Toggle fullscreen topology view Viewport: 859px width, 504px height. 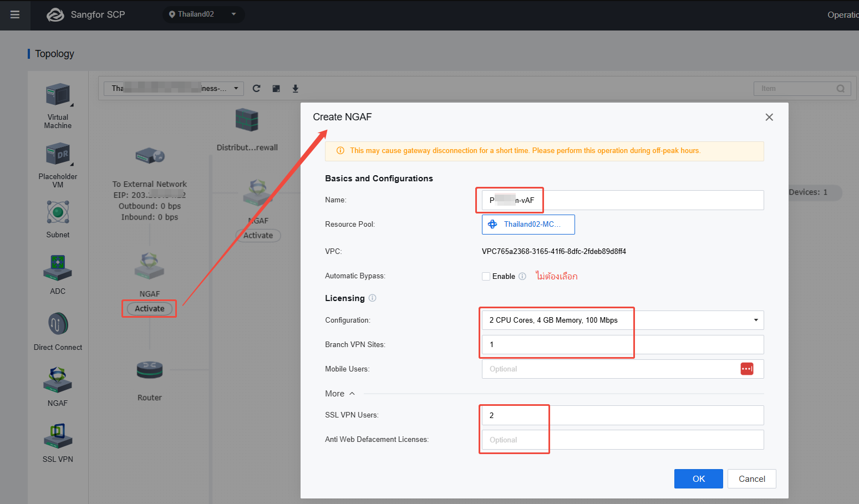[x=276, y=89]
